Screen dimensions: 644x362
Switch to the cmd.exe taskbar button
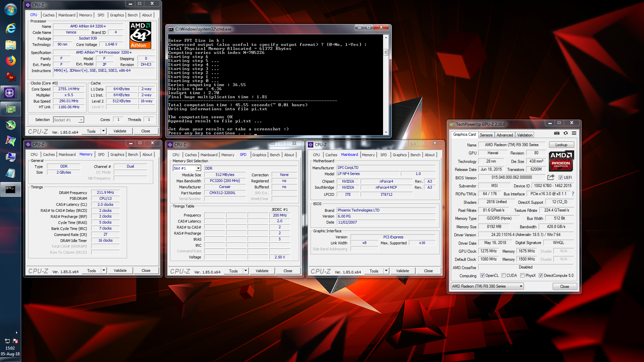(10, 189)
